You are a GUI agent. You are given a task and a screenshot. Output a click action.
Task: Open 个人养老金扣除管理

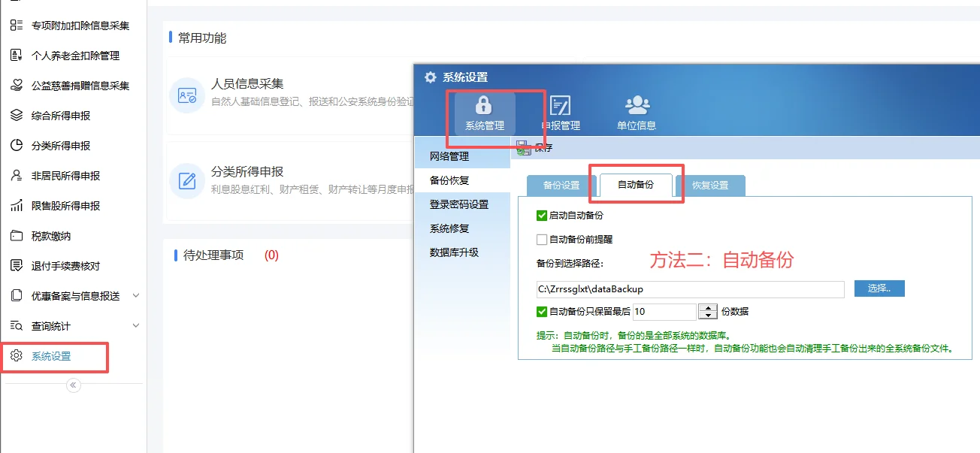click(x=71, y=55)
